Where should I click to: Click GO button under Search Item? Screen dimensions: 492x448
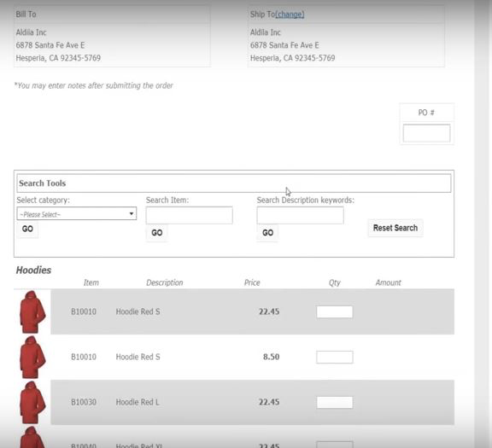[157, 233]
